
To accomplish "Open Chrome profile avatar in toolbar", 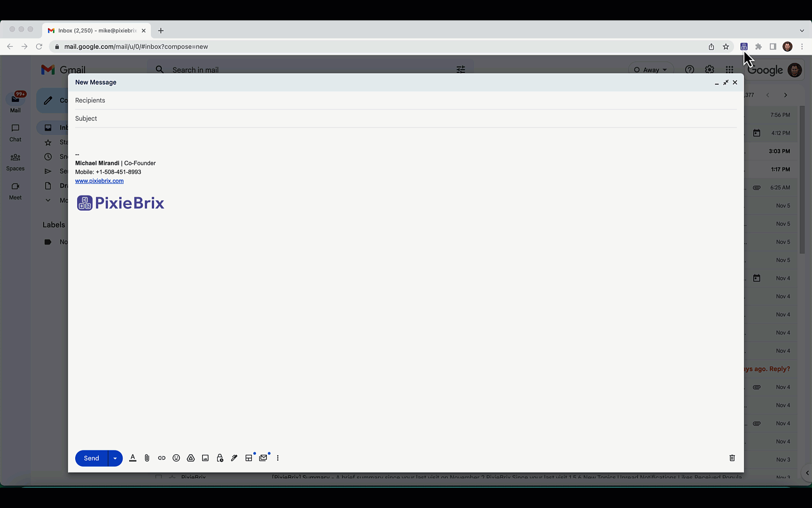I will coord(788,47).
